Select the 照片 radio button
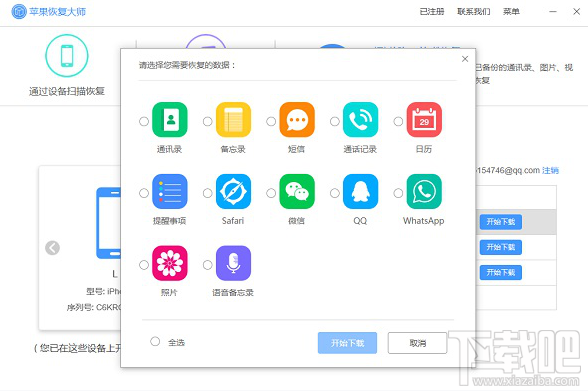 144,265
